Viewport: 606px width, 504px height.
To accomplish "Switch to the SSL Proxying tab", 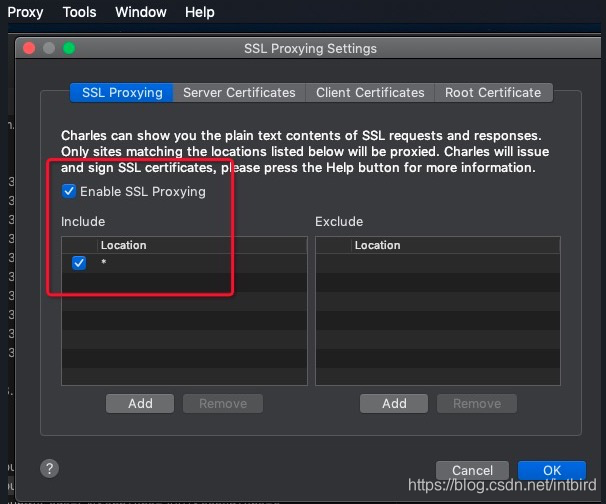I will [x=122, y=93].
